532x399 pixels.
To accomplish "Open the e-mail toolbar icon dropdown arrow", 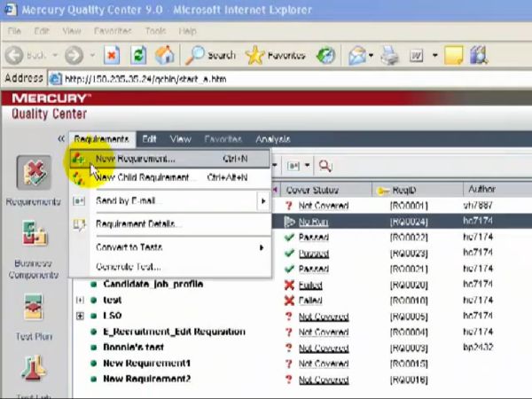I will (x=308, y=165).
